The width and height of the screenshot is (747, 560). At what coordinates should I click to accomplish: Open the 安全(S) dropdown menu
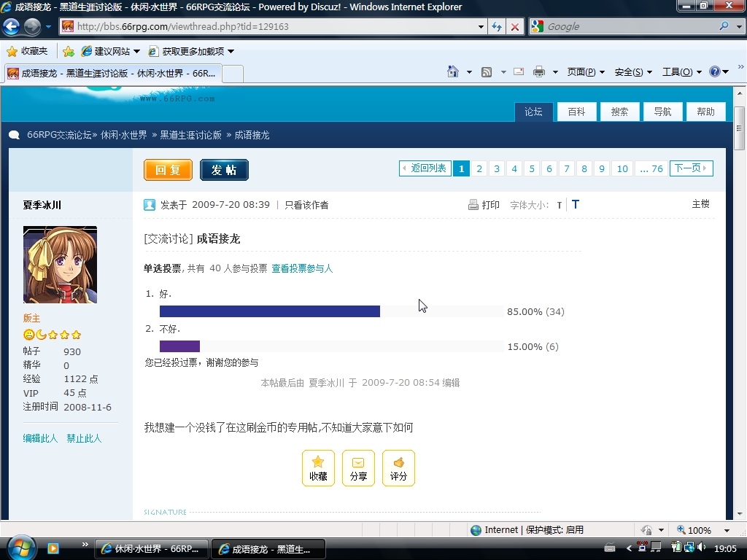tap(633, 72)
